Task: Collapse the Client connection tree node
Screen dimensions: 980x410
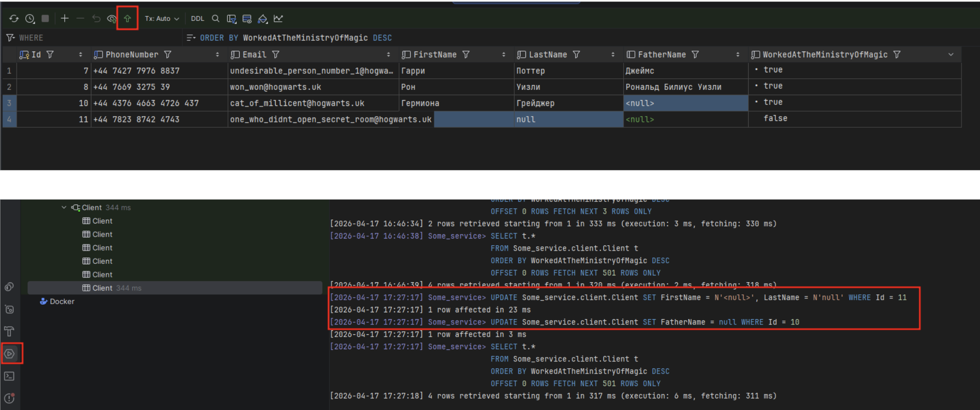Action: click(64, 207)
